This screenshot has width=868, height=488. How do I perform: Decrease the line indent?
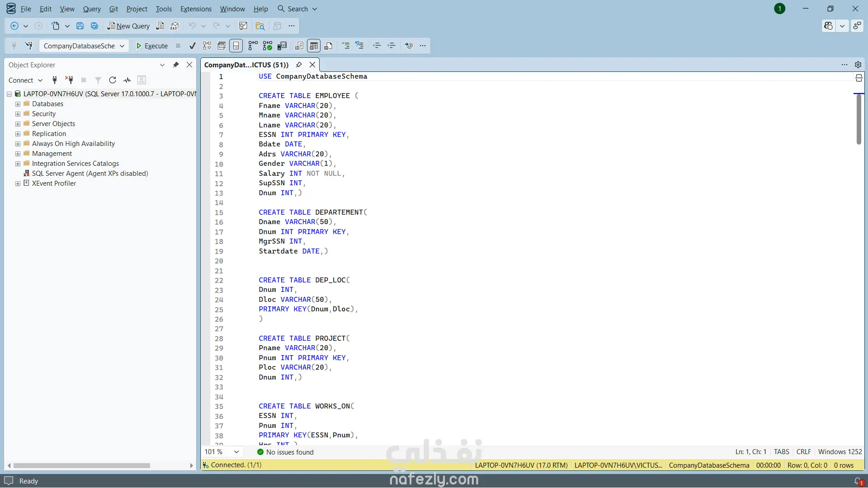click(377, 46)
